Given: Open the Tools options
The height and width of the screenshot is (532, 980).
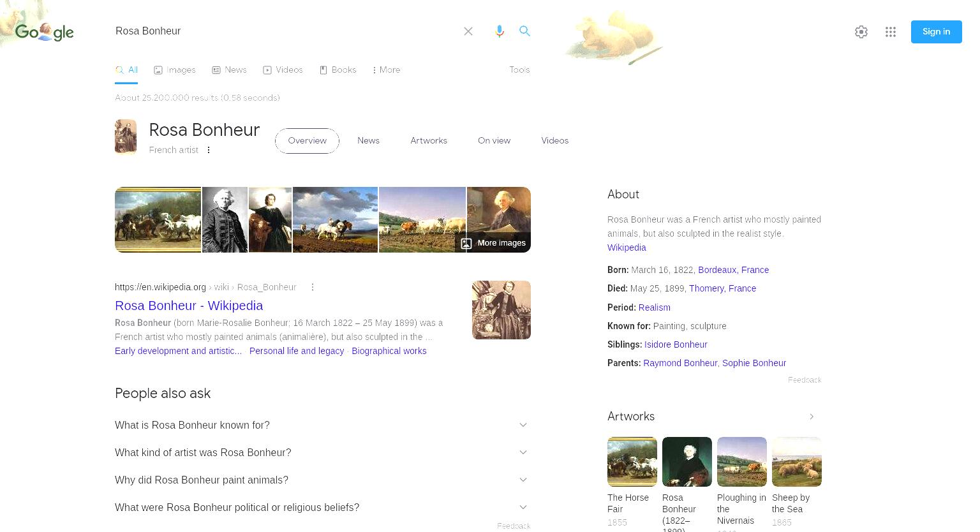Looking at the screenshot, I should (x=519, y=70).
